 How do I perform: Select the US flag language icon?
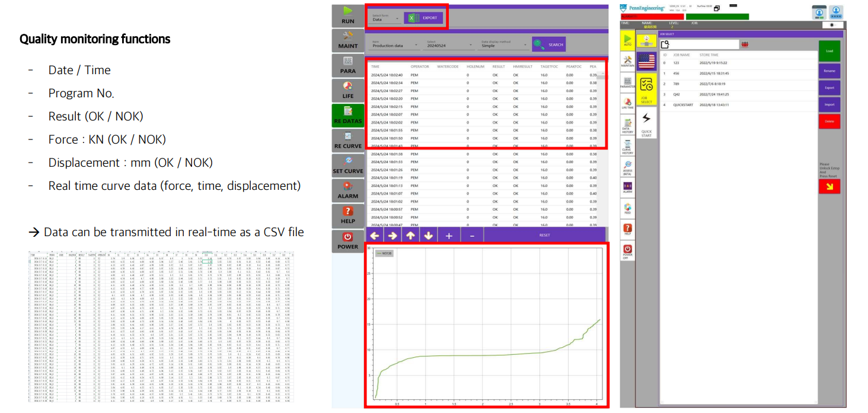tap(646, 61)
